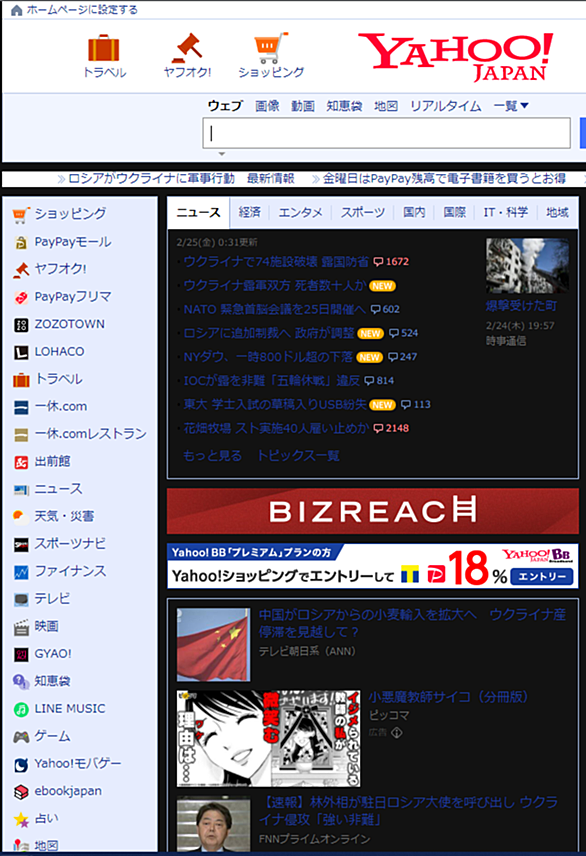Click the sidebar ヤフオク! gavel icon
Image resolution: width=586 pixels, height=856 pixels.
[21, 270]
